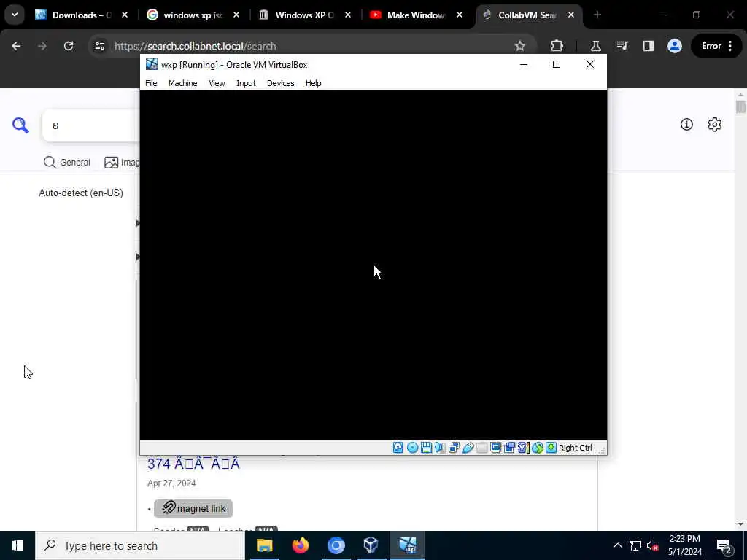Open Firefox from the taskbar
Image resolution: width=747 pixels, height=560 pixels.
pyautogui.click(x=300, y=545)
